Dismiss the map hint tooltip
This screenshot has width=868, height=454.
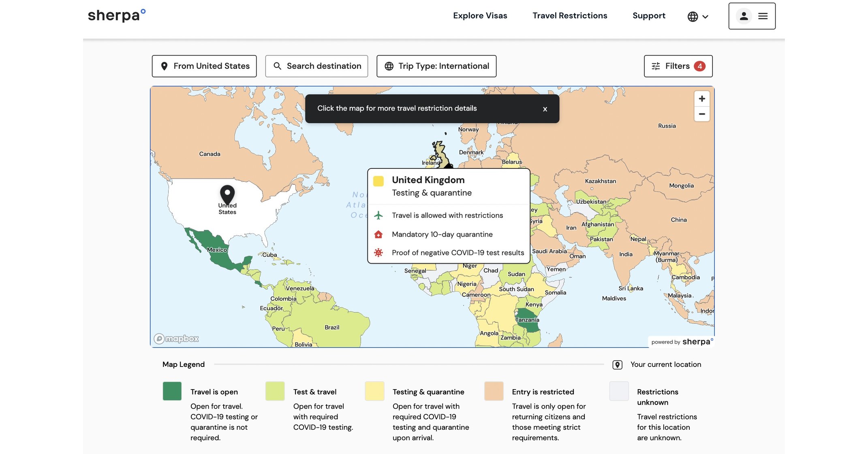[x=545, y=109]
